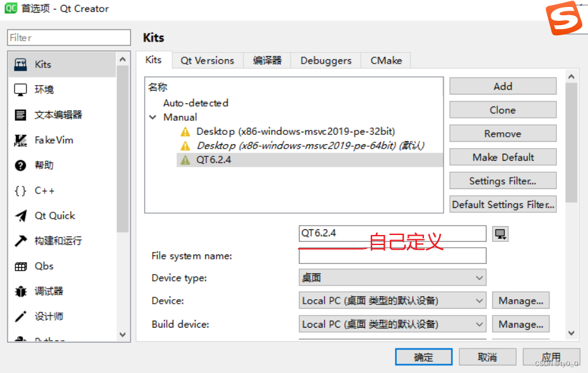This screenshot has height=373, width=588.
Task: Switch to the CMake tab
Action: click(x=386, y=60)
